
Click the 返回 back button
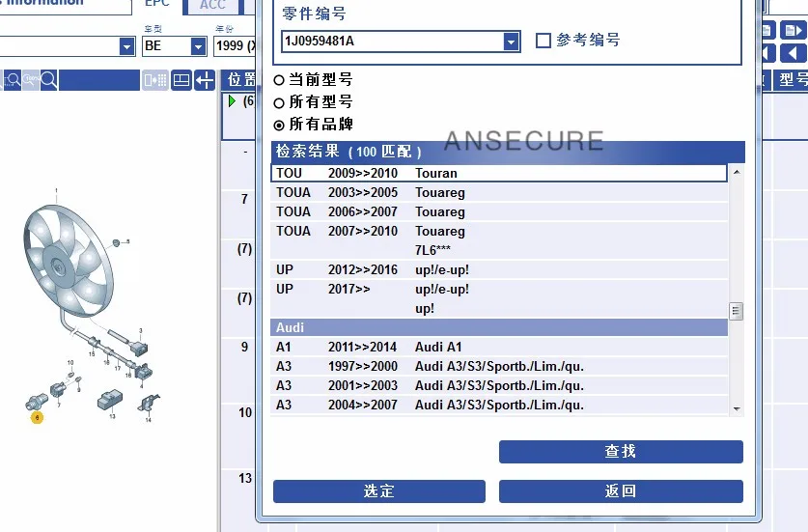[x=621, y=491]
